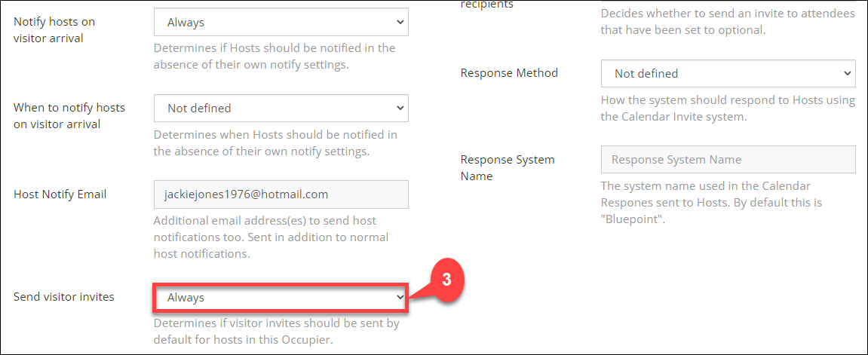Open the Notify hosts on visitor arrival dropdown
The width and height of the screenshot is (868, 355).
tap(281, 23)
